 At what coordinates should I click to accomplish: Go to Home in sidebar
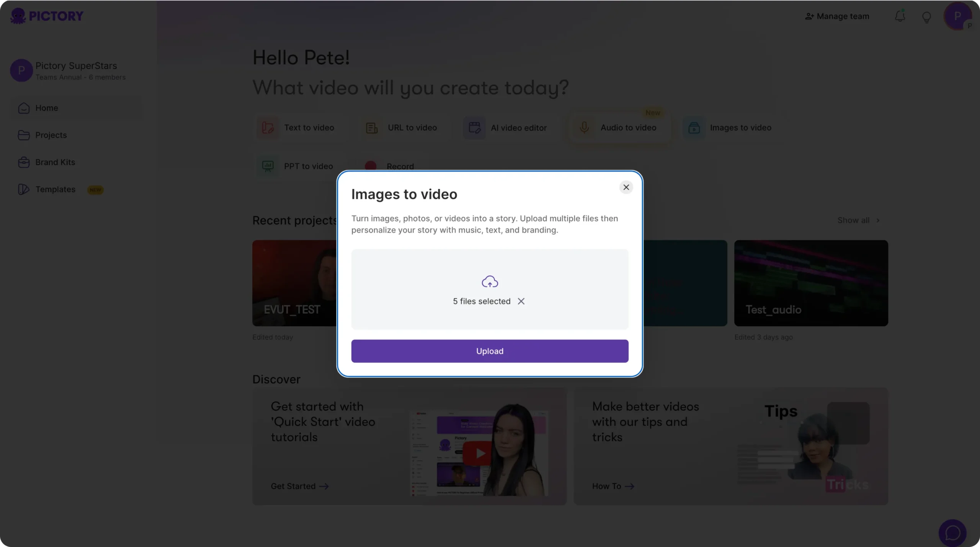click(46, 108)
